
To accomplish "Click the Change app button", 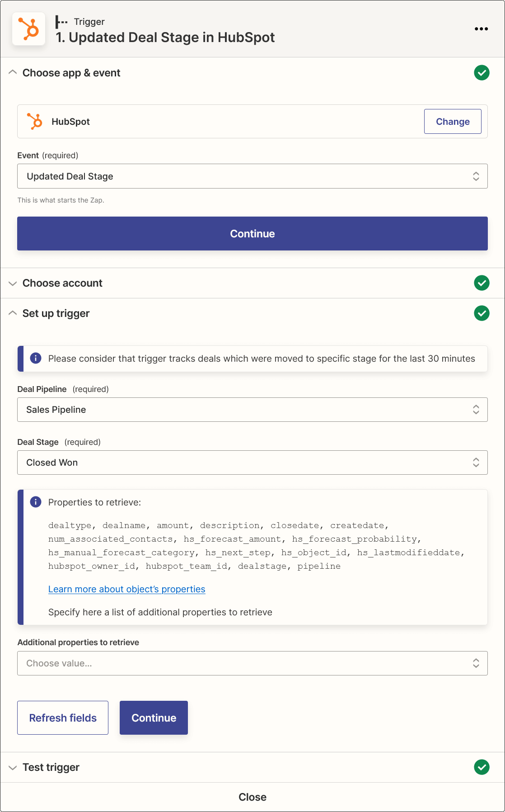I will pyautogui.click(x=453, y=122).
